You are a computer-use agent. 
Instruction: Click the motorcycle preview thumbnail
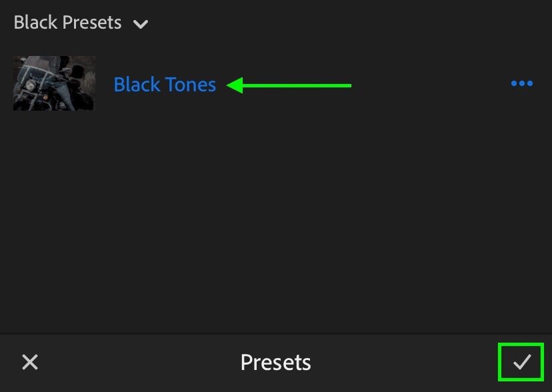(54, 83)
